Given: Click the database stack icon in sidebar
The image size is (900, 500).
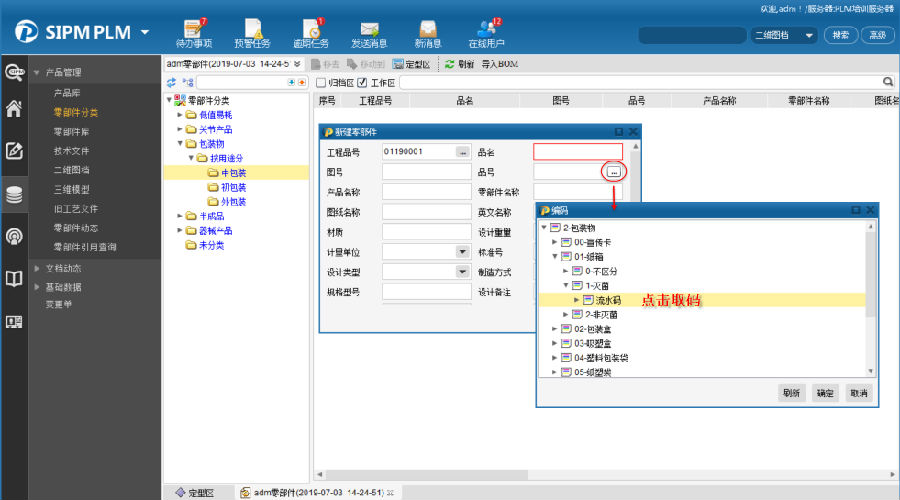Looking at the screenshot, I should (x=14, y=194).
